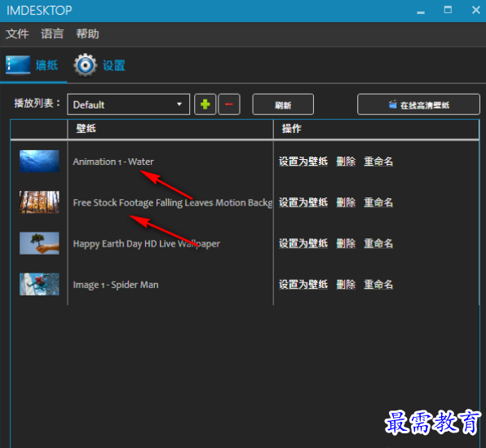Maximize the IMDESKTOP window

pyautogui.click(x=448, y=10)
